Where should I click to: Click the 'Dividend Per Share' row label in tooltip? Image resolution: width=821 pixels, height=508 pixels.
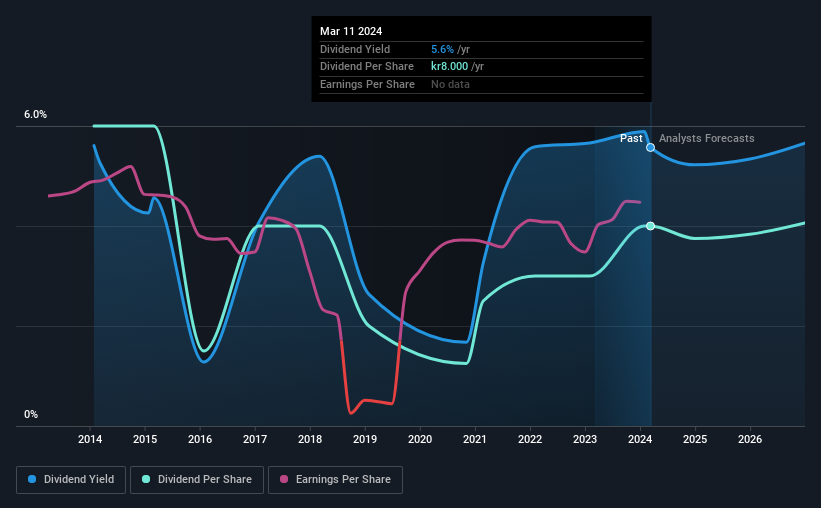click(367, 67)
